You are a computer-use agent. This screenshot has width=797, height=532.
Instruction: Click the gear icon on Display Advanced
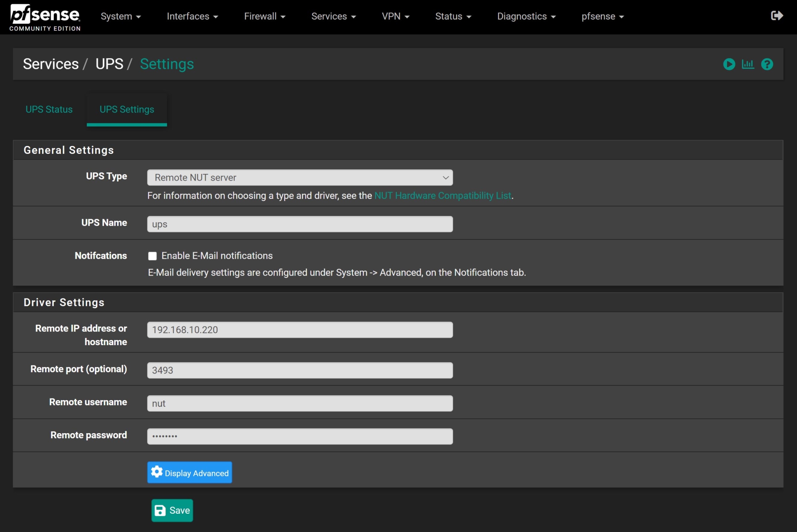pyautogui.click(x=156, y=472)
